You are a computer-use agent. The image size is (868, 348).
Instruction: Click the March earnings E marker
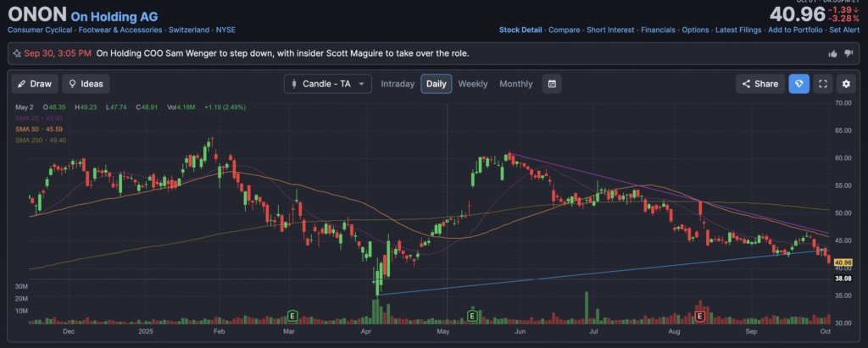(292, 315)
